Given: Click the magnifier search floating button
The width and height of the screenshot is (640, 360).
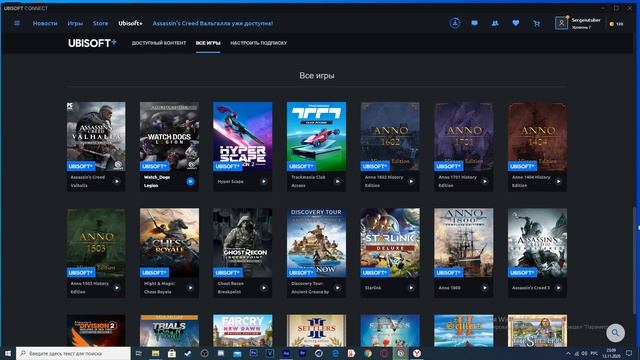Looking at the screenshot, I should pyautogui.click(x=615, y=333).
